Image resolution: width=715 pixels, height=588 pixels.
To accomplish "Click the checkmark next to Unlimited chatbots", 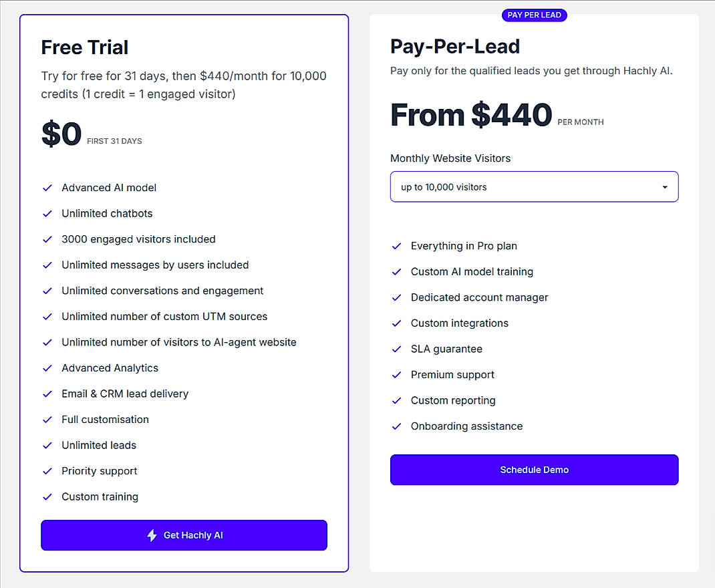I will click(x=47, y=213).
